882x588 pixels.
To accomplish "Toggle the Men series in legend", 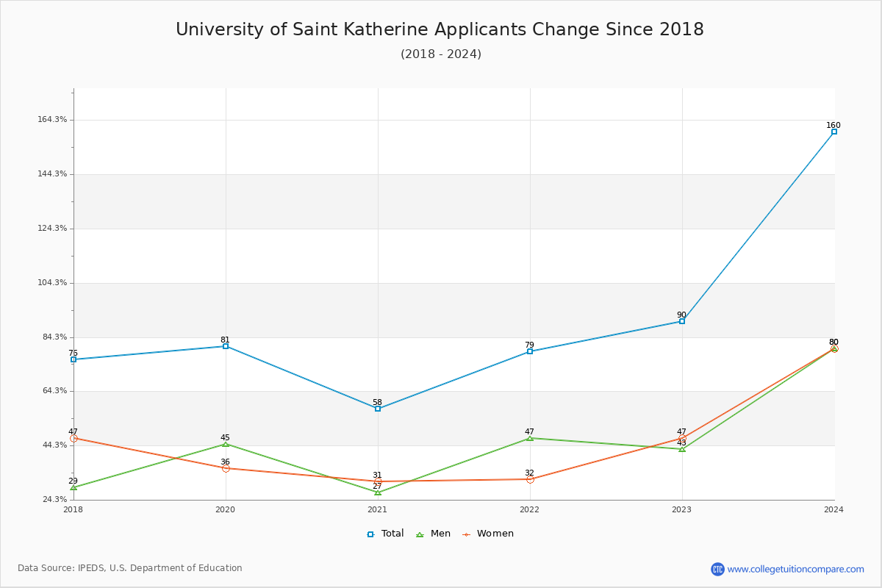I will pos(434,534).
